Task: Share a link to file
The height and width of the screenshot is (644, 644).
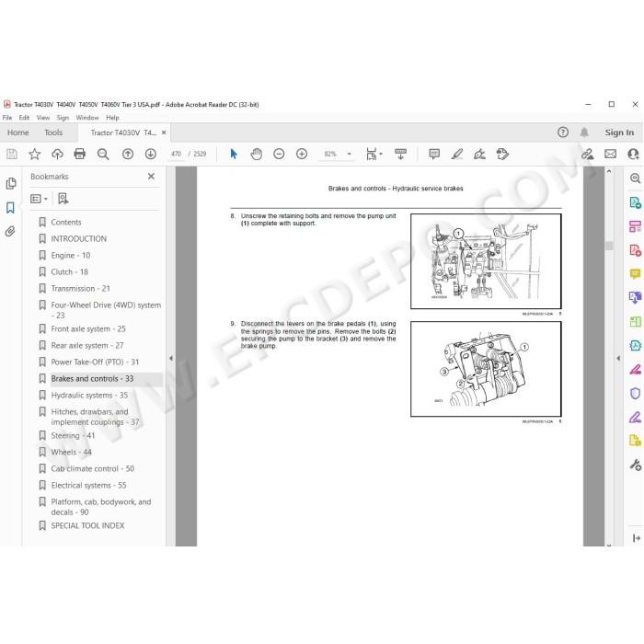Action: [x=587, y=154]
